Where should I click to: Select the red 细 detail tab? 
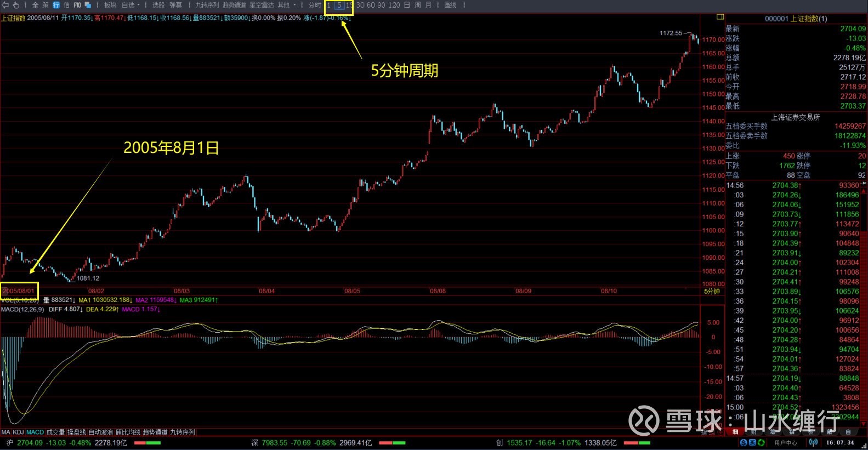[735, 432]
